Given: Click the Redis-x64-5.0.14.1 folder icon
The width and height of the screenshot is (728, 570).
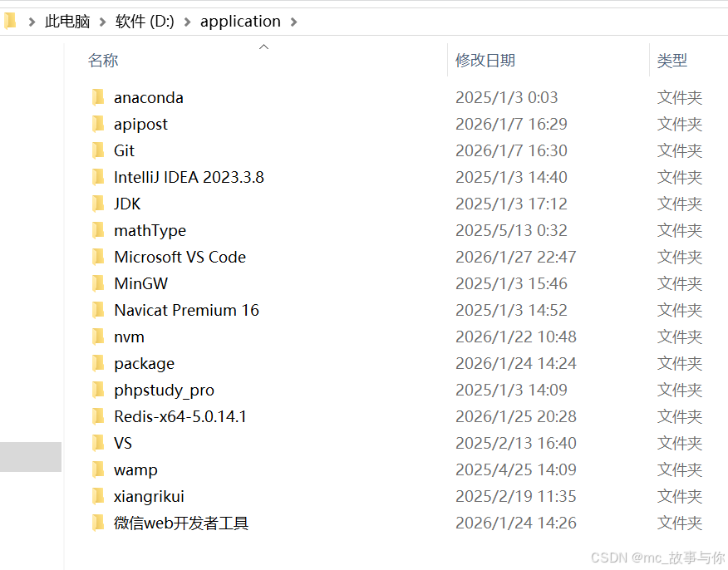Looking at the screenshot, I should pos(98,416).
